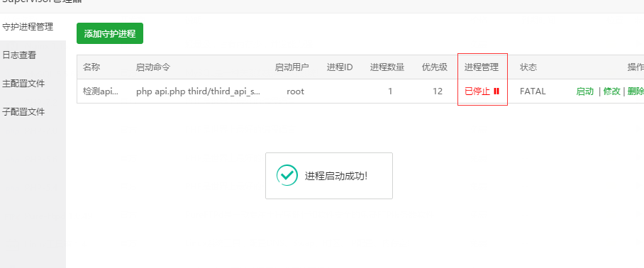Select the 检测api process name cell
Screen dimensions: 644x268
point(101,91)
